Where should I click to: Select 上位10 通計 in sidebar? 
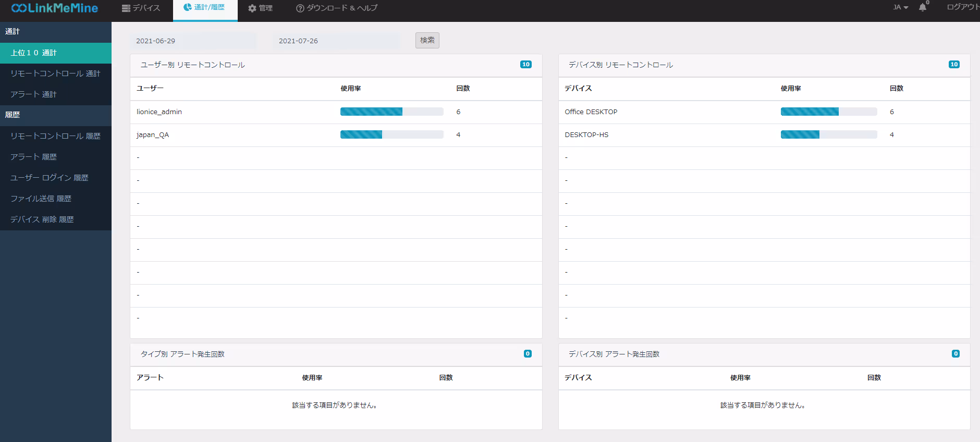tap(56, 53)
